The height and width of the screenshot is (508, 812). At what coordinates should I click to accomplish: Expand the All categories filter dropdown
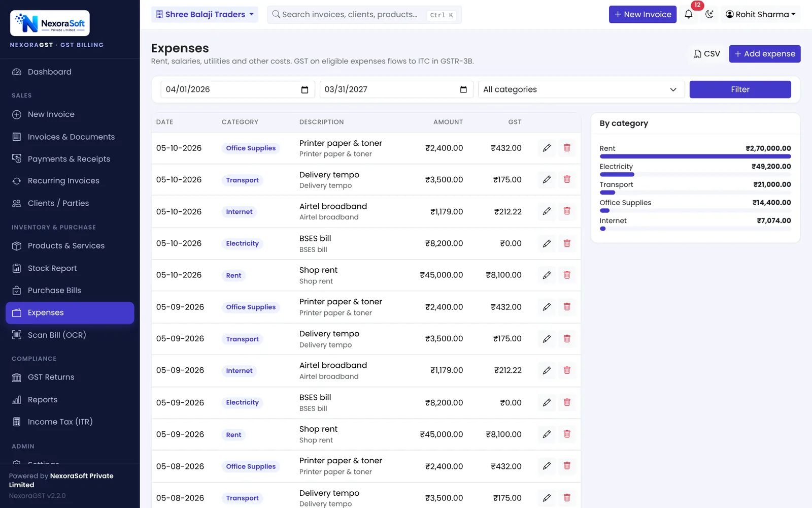pos(581,89)
